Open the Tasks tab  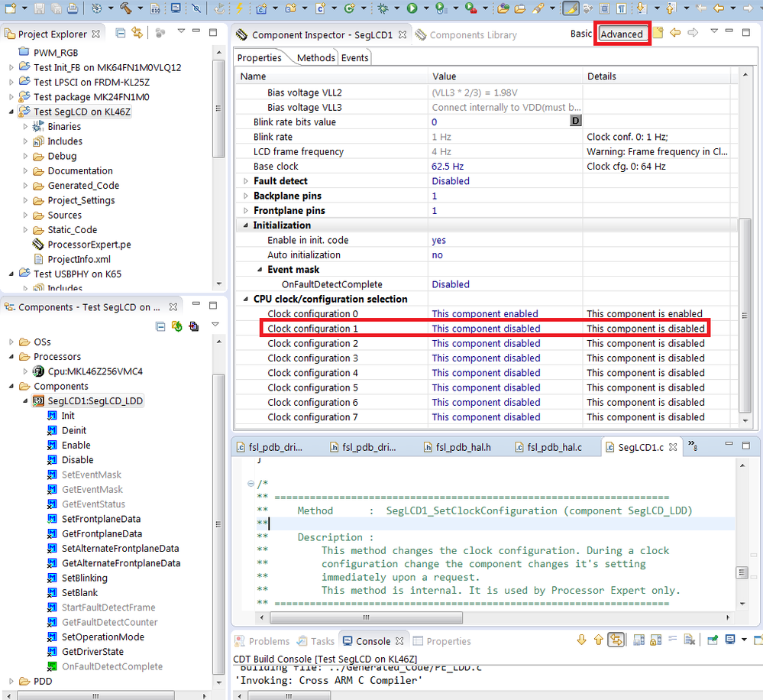click(316, 641)
